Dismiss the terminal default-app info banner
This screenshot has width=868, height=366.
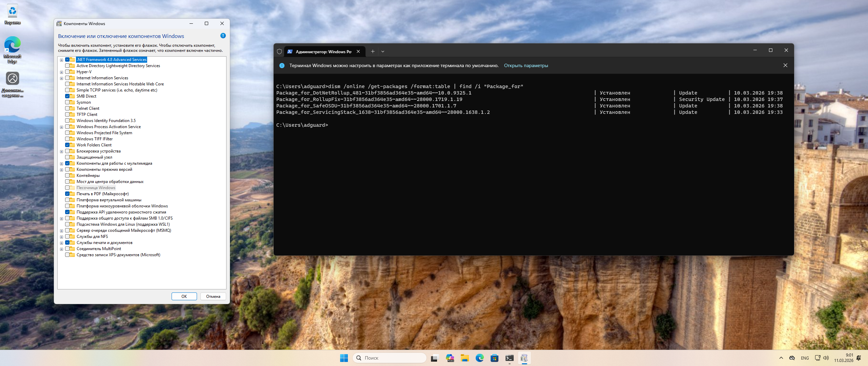(x=785, y=65)
